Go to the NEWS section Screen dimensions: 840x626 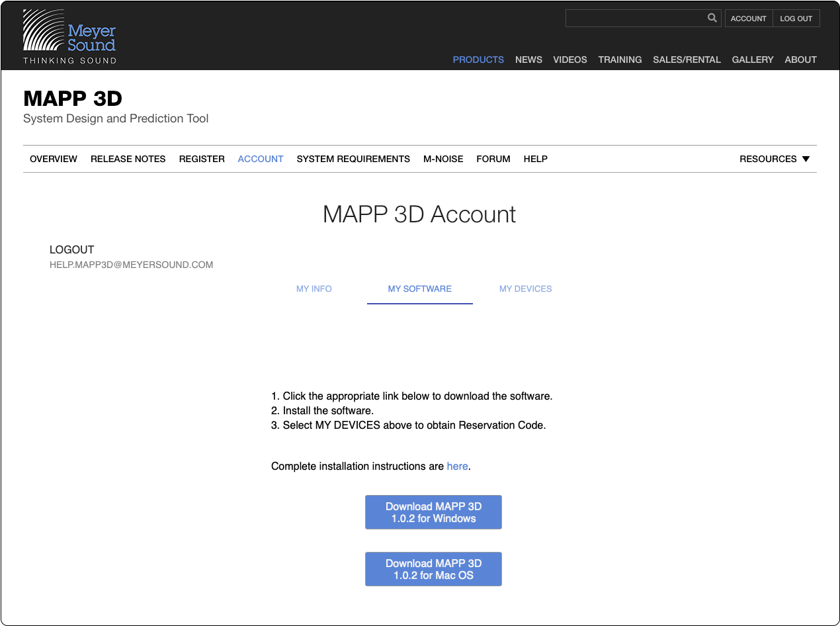pyautogui.click(x=528, y=60)
